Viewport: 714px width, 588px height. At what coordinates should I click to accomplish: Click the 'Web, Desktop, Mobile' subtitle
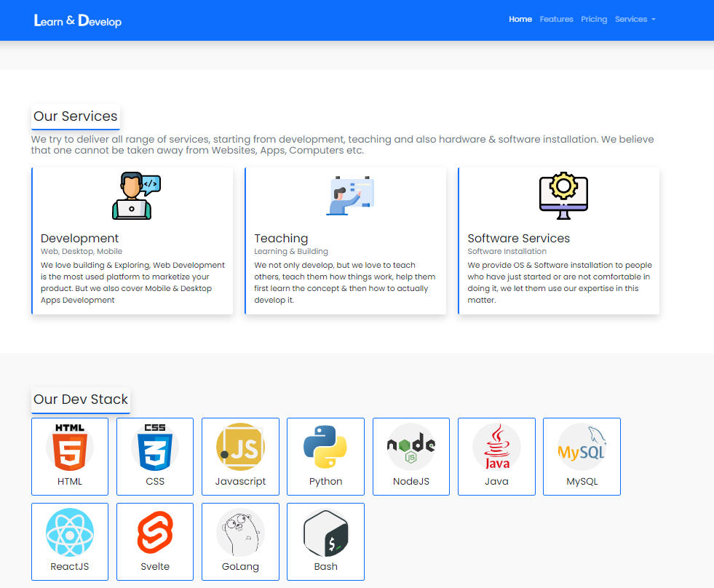click(x=82, y=251)
